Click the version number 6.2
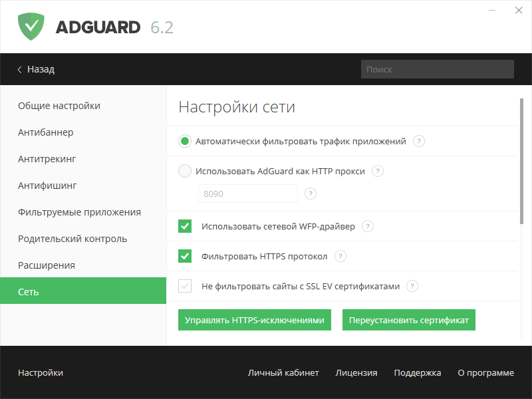This screenshot has height=399, width=532. 162,27
